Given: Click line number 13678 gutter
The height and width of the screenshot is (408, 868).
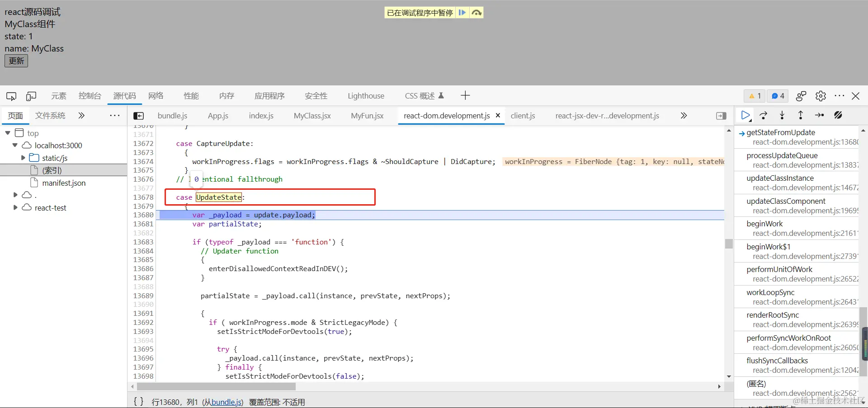Looking at the screenshot, I should (x=143, y=197).
